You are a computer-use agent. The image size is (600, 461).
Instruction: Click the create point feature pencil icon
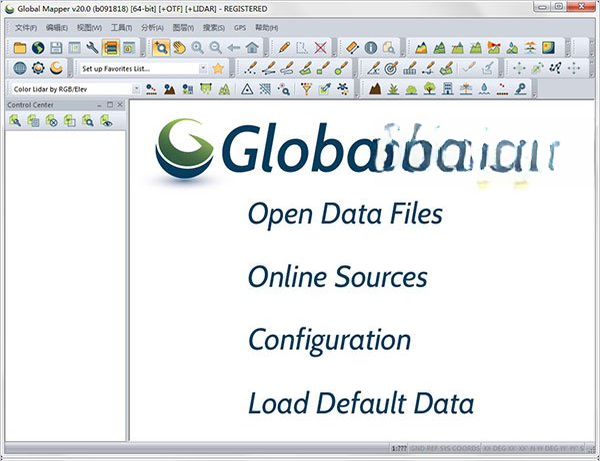click(251, 68)
